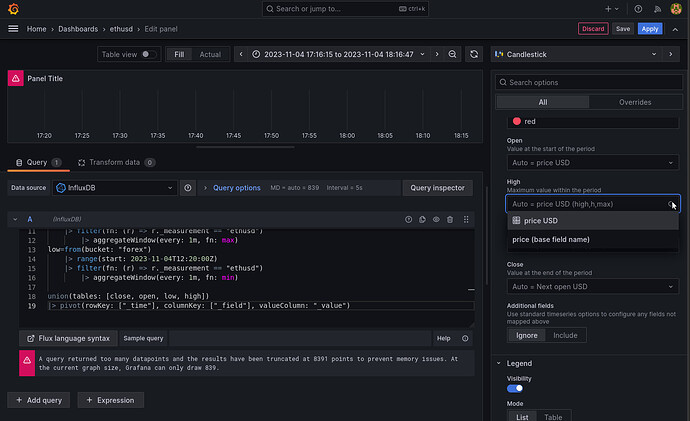Refresh the dashboard panel
This screenshot has height=421, width=690.
(473, 54)
